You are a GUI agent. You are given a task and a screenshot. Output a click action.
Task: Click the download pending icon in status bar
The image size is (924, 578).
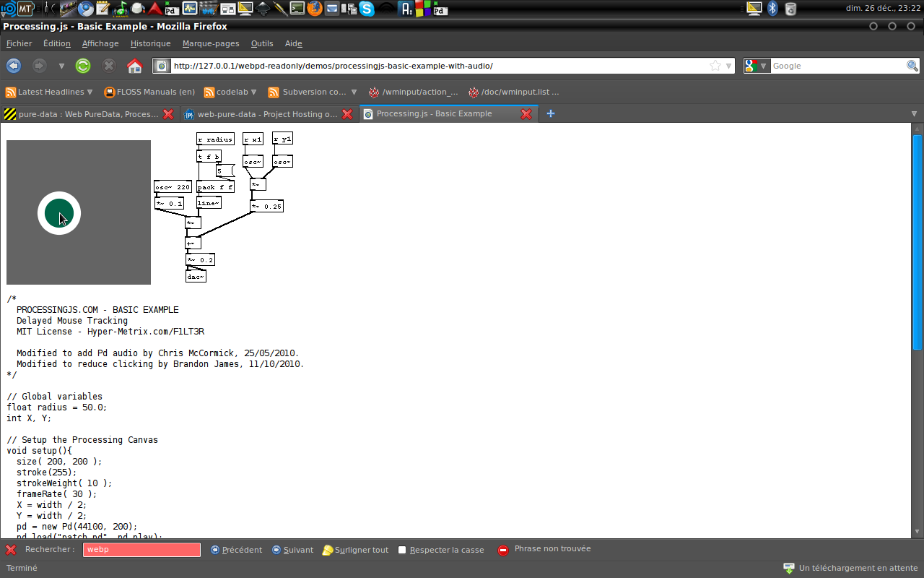789,568
